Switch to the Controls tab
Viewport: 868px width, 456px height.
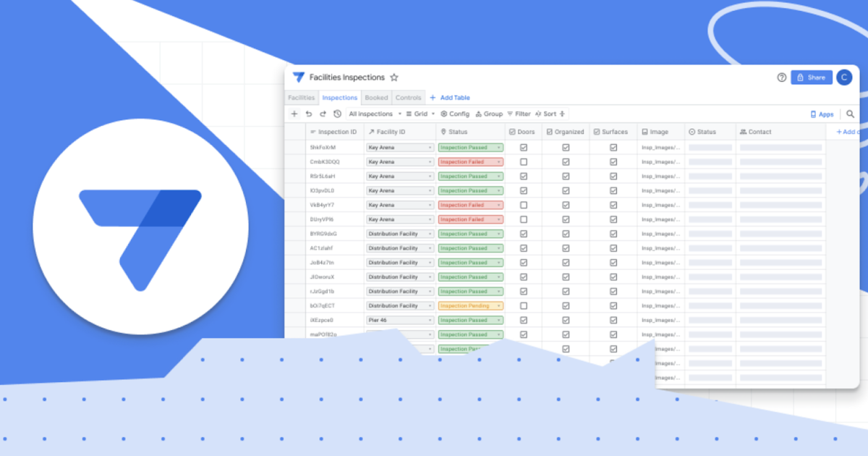(409, 98)
